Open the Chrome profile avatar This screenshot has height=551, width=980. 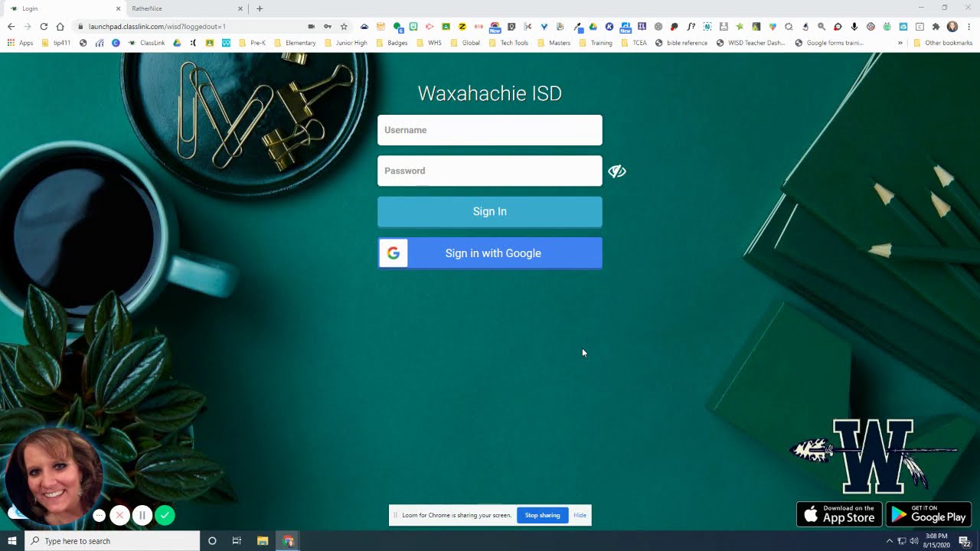[x=949, y=26]
